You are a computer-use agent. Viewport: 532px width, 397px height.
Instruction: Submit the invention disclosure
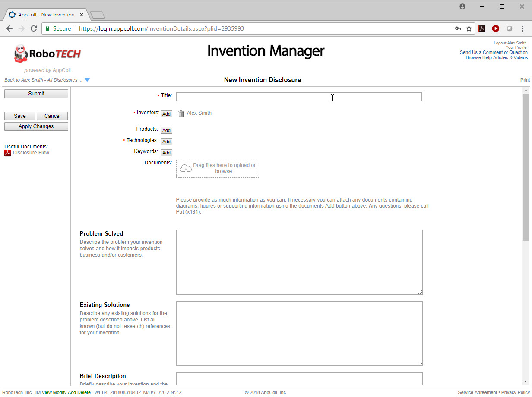point(36,94)
